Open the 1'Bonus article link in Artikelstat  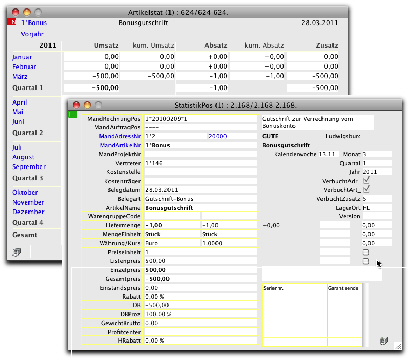[x=34, y=23]
